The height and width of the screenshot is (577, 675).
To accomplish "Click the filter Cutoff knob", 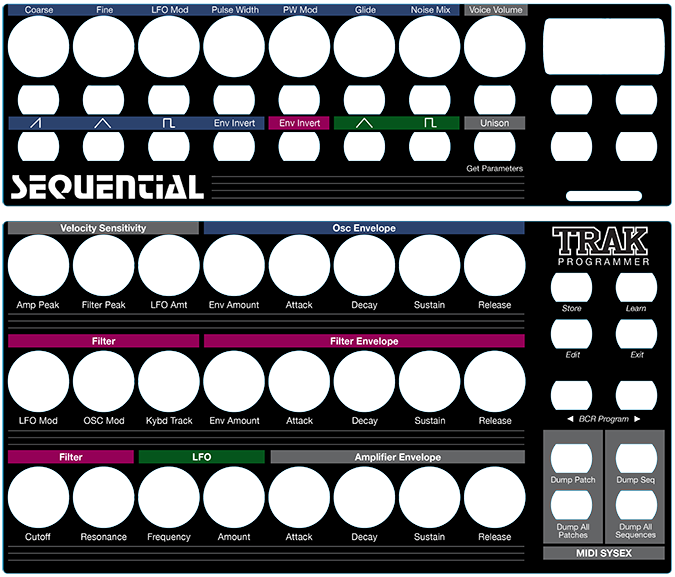I will click(38, 497).
